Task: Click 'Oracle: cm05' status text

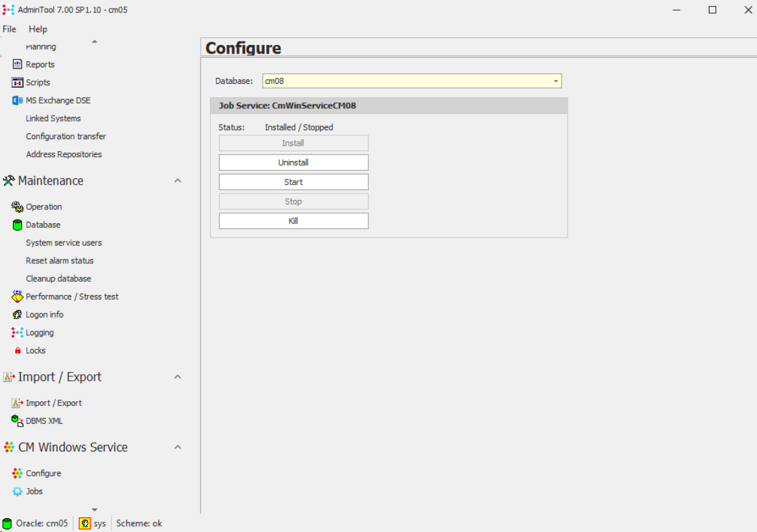Action: [x=42, y=523]
